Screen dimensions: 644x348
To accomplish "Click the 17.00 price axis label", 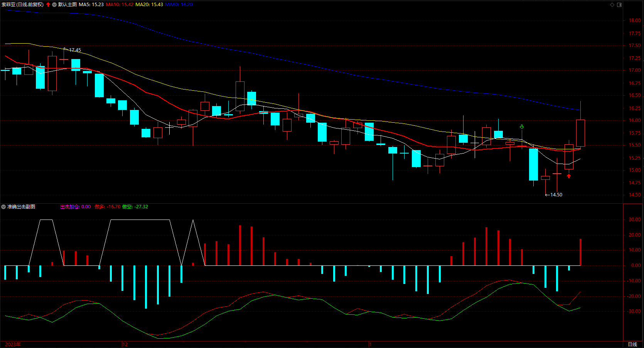I will (x=635, y=70).
